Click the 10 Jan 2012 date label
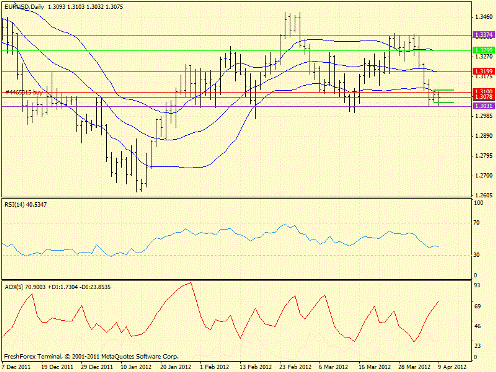 click(x=136, y=367)
